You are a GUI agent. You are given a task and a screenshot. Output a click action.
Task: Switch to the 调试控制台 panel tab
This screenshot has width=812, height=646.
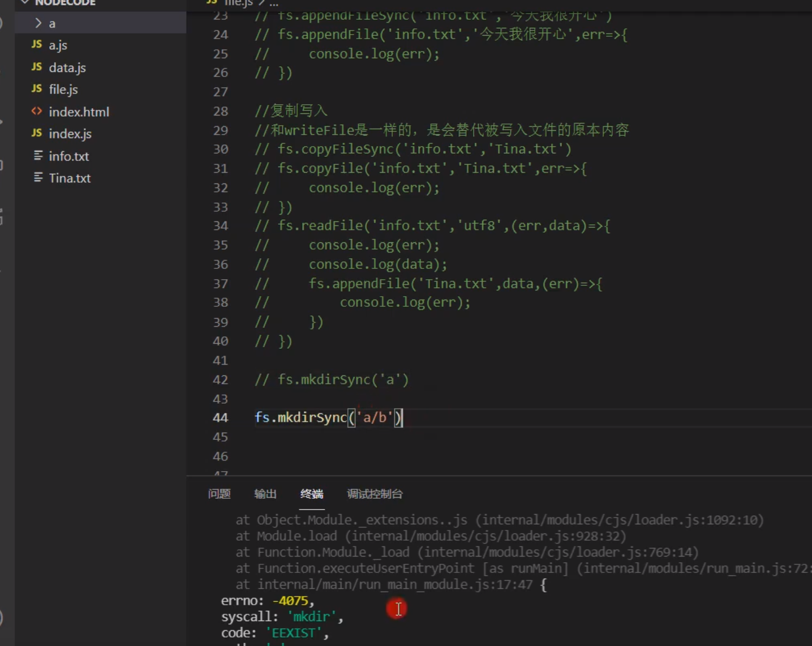pyautogui.click(x=375, y=494)
